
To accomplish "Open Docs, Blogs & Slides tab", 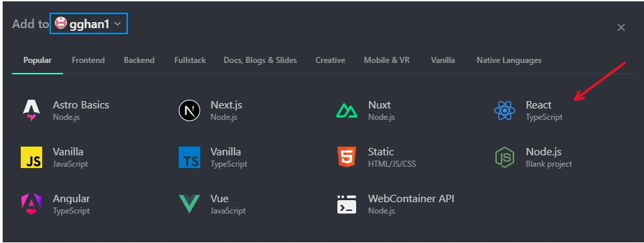I will pyautogui.click(x=260, y=60).
